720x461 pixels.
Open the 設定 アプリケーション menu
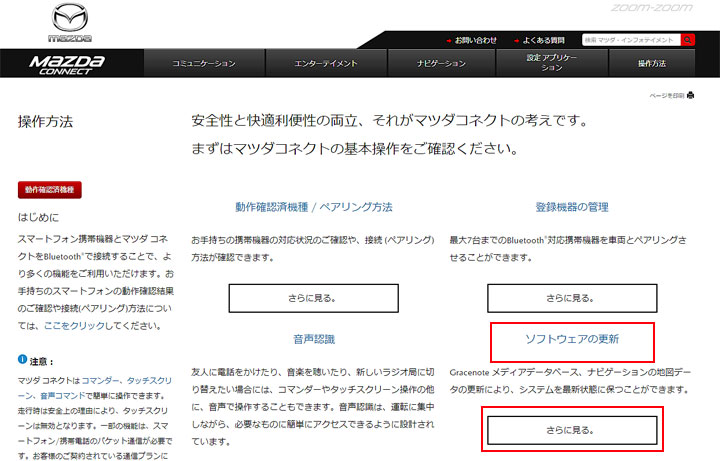[552, 63]
